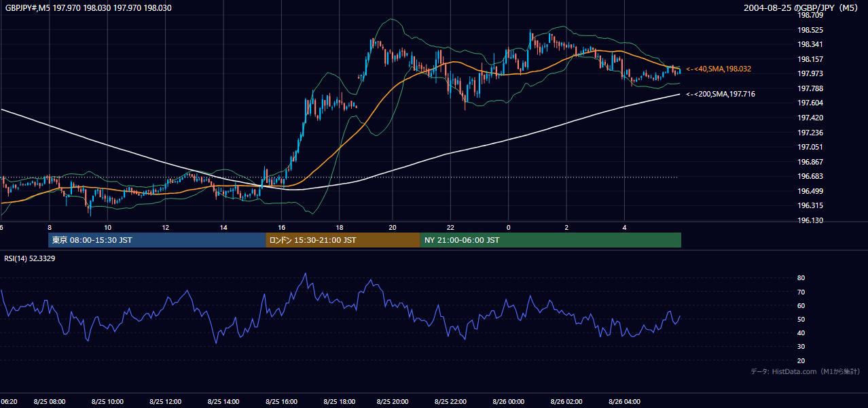Click time axis label 8/25 20:00
This screenshot has width=868, height=408.
[x=392, y=402]
